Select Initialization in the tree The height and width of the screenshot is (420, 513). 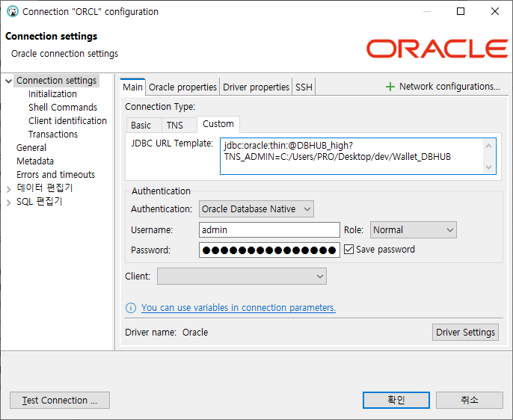[52, 94]
